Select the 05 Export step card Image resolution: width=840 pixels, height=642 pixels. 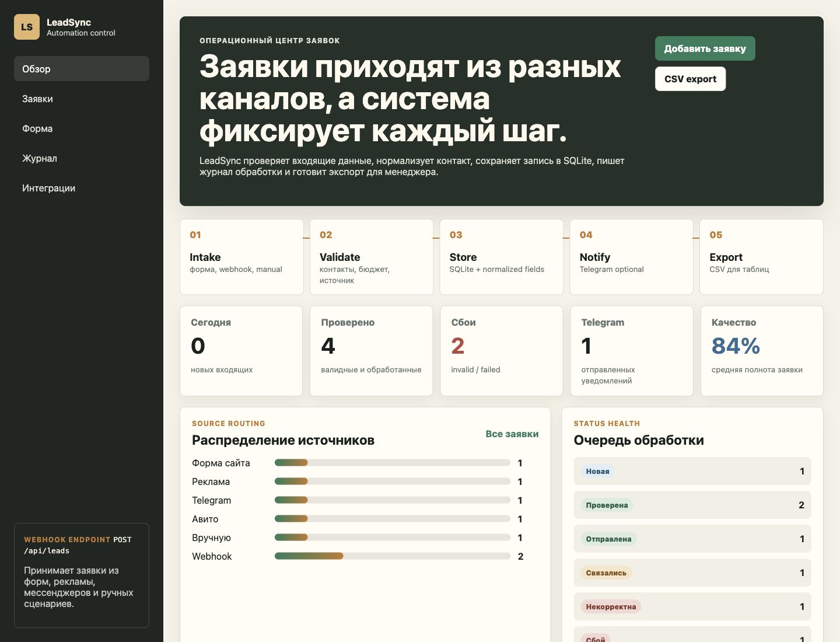pyautogui.click(x=761, y=257)
